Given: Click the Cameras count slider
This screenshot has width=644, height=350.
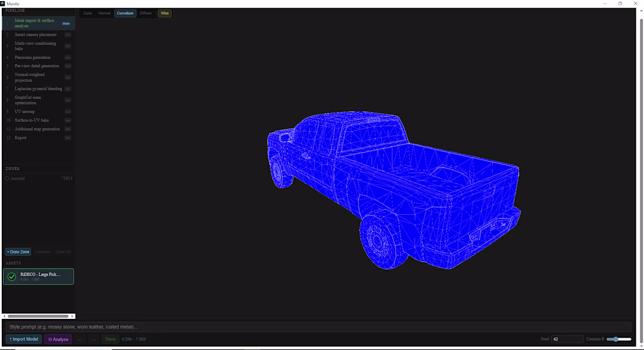Looking at the screenshot, I should coord(619,339).
